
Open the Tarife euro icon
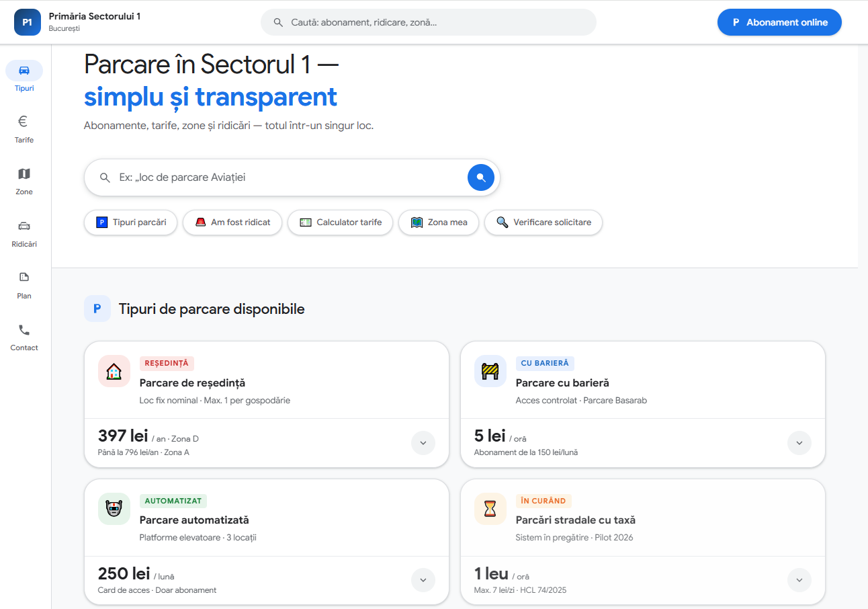[23, 122]
